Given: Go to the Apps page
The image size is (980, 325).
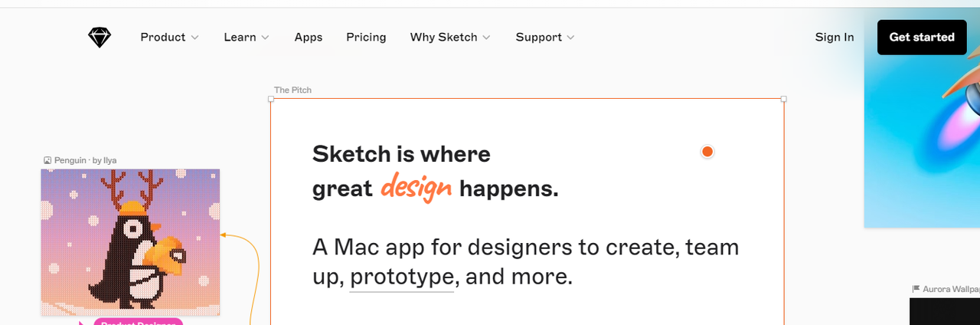Looking at the screenshot, I should pos(309,38).
